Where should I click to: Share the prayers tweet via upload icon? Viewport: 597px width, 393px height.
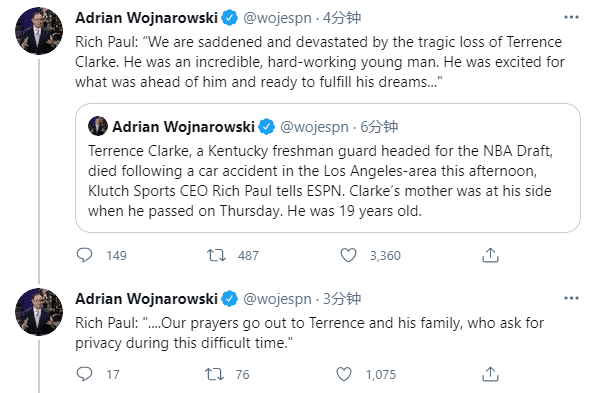[490, 374]
